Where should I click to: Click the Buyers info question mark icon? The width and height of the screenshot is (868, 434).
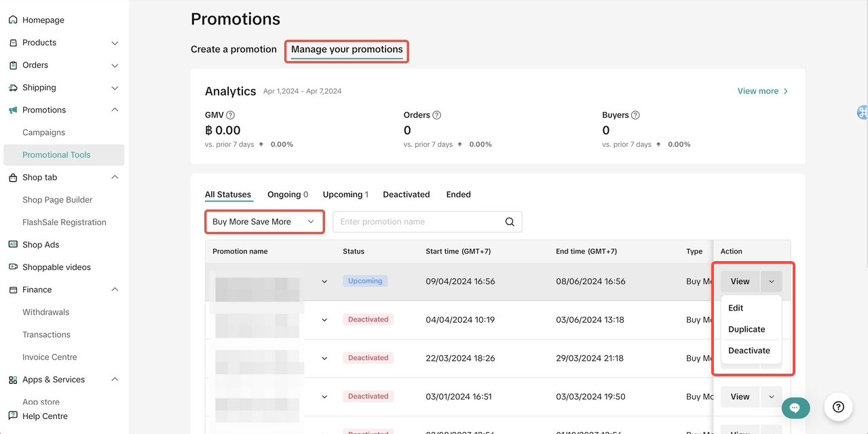click(x=635, y=115)
